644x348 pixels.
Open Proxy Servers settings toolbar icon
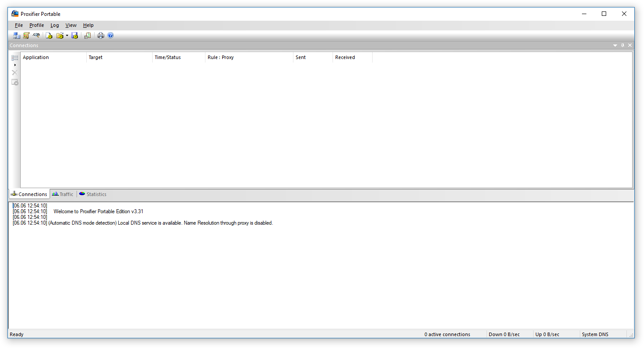17,36
